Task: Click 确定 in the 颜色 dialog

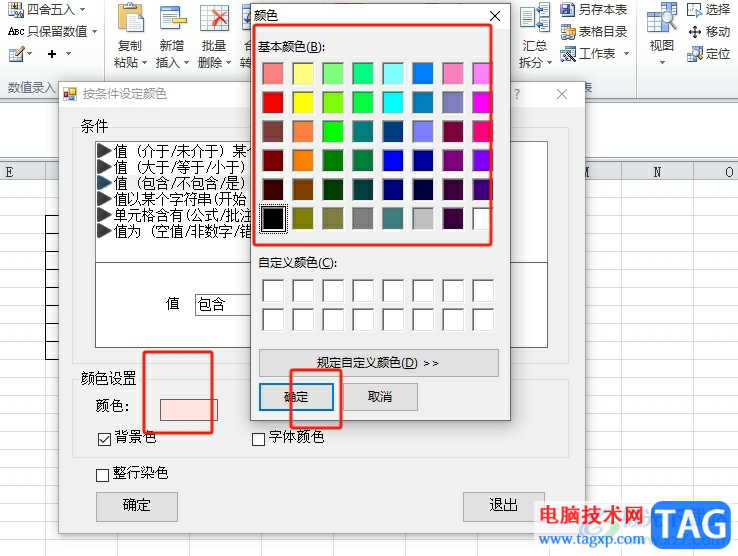Action: click(297, 397)
